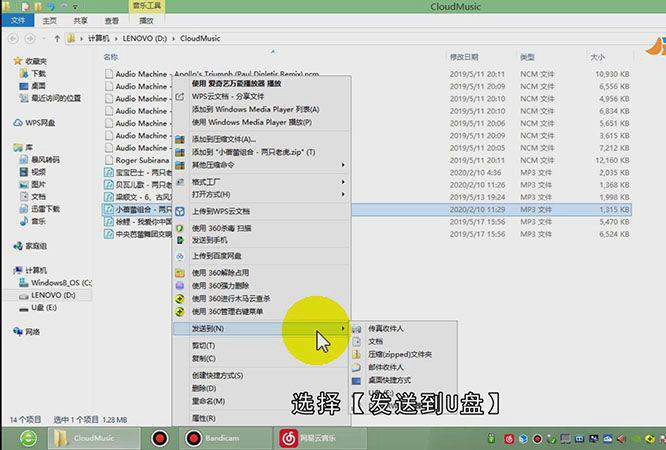Open 迅雷下载 library in the sidebar
The width and height of the screenshot is (666, 450).
(x=40, y=209)
